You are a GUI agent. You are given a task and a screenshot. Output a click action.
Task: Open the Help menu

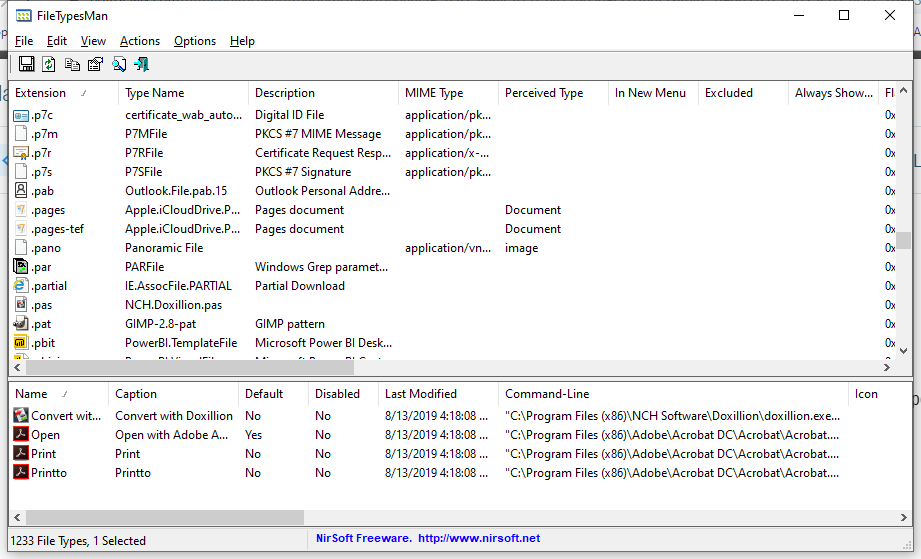[242, 41]
